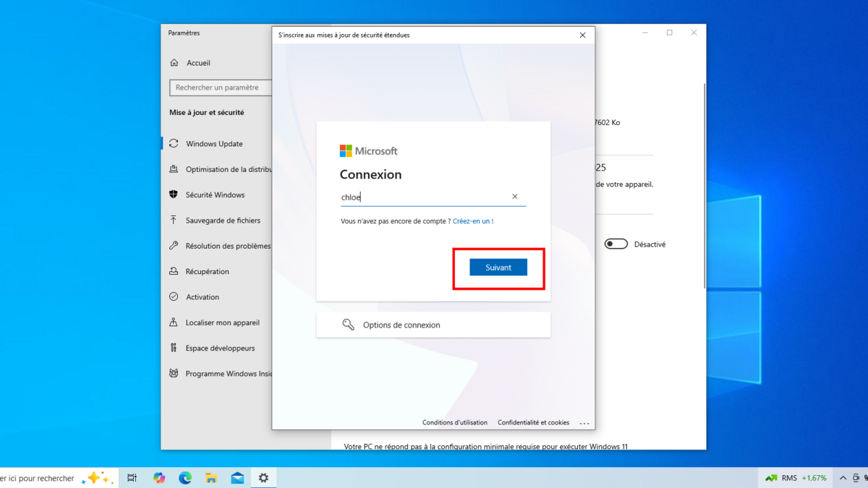Toggle the Désactivé switch on
The width and height of the screenshot is (868, 488).
click(x=616, y=244)
